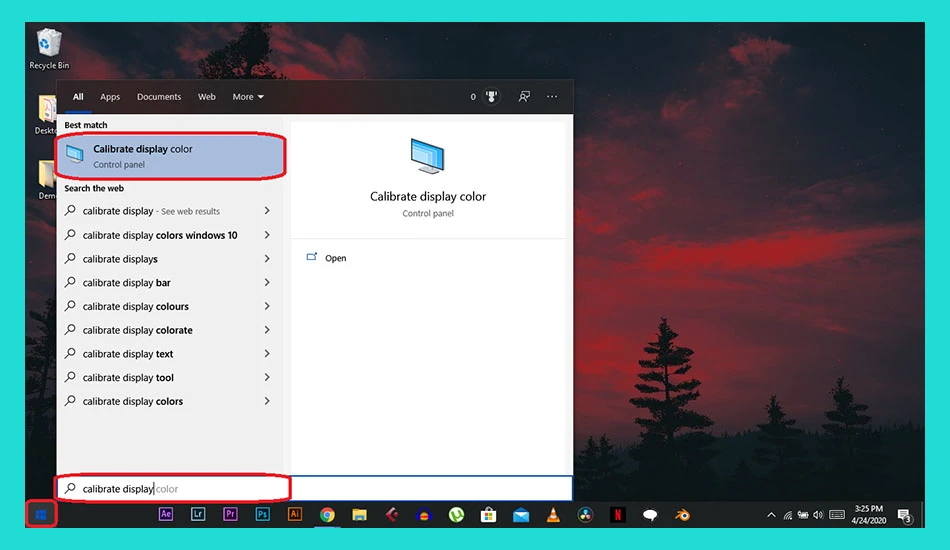Open the search feedback icon
The image size is (950, 550).
pos(524,96)
